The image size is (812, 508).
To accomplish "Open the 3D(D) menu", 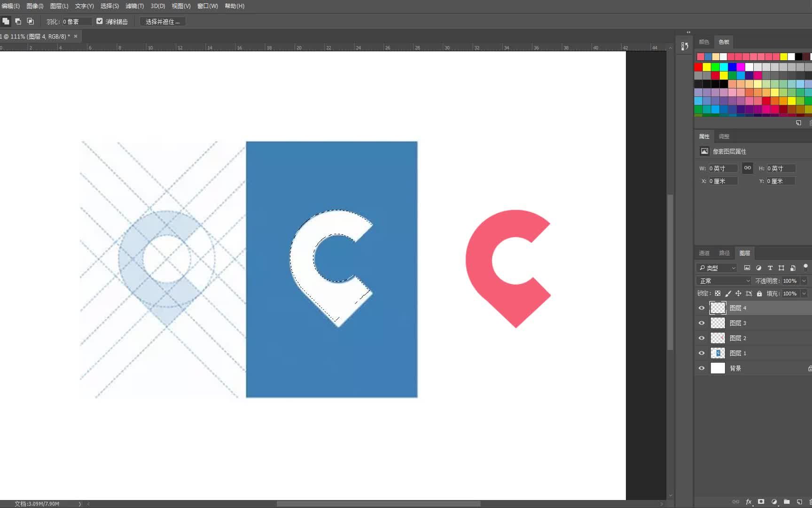I will point(158,6).
